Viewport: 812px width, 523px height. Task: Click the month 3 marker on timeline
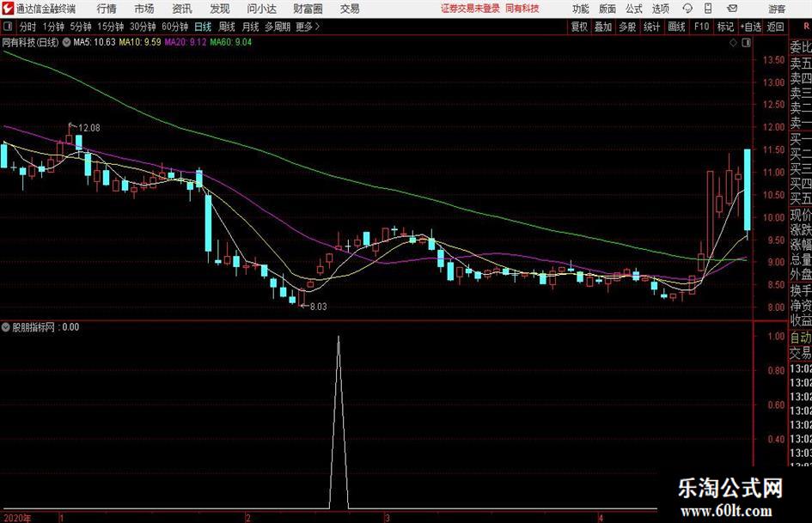387,518
